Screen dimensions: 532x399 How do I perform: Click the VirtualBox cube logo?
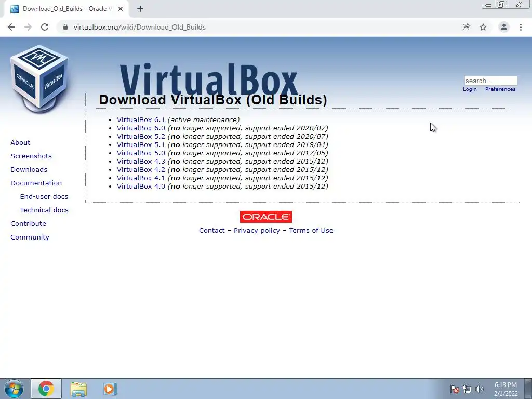pyautogui.click(x=39, y=79)
